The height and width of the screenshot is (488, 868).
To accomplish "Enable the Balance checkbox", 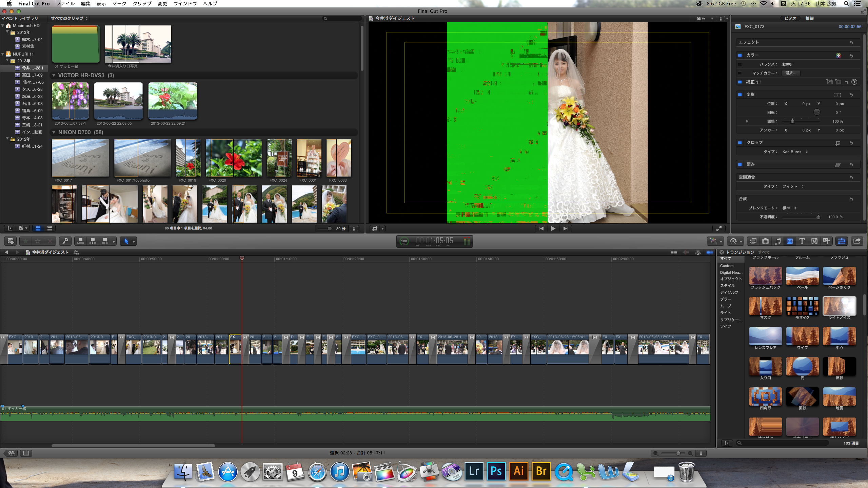I will [x=740, y=64].
